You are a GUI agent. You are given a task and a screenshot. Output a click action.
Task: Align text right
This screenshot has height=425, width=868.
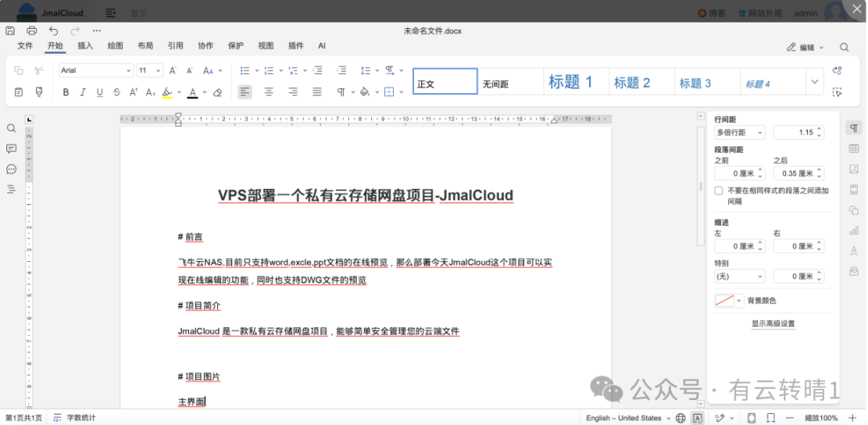(293, 92)
